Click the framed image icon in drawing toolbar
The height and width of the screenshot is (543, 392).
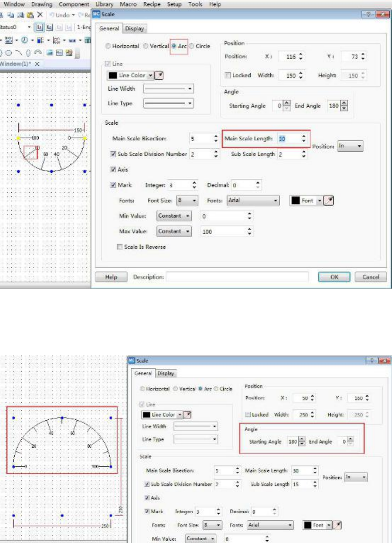(59, 52)
